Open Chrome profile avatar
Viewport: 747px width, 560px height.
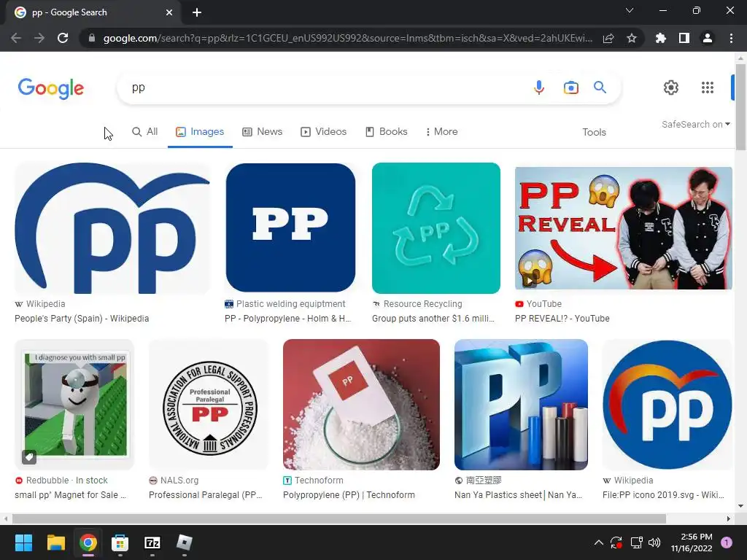708,38
